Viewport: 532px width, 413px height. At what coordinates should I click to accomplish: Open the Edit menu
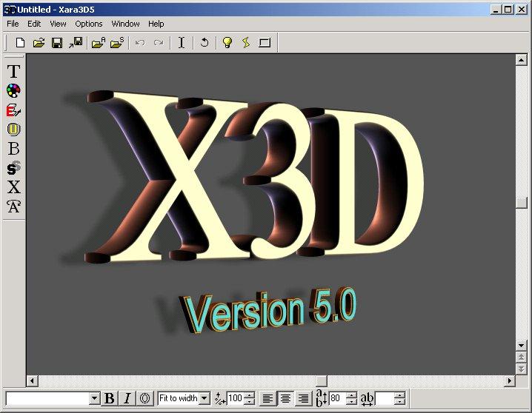click(x=34, y=24)
